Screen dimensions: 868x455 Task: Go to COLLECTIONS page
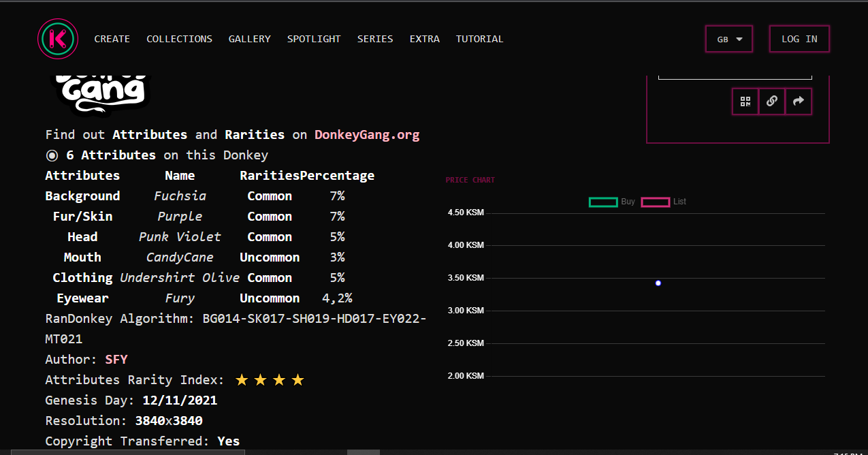click(179, 39)
